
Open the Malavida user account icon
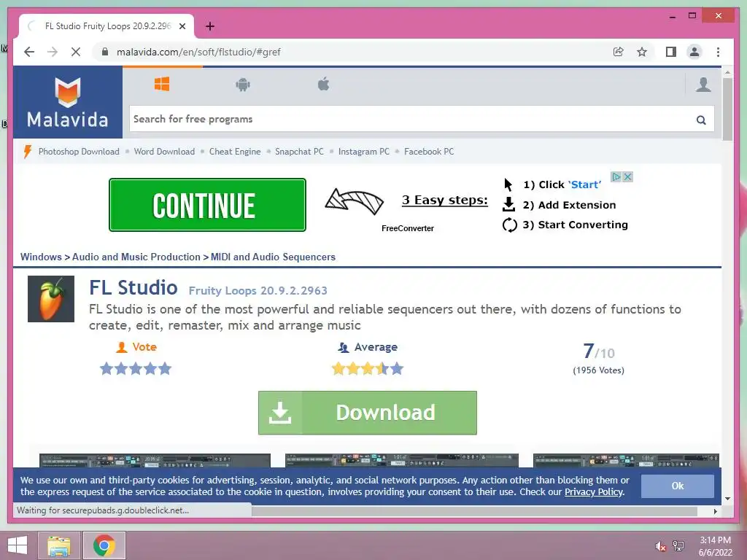[x=703, y=85]
